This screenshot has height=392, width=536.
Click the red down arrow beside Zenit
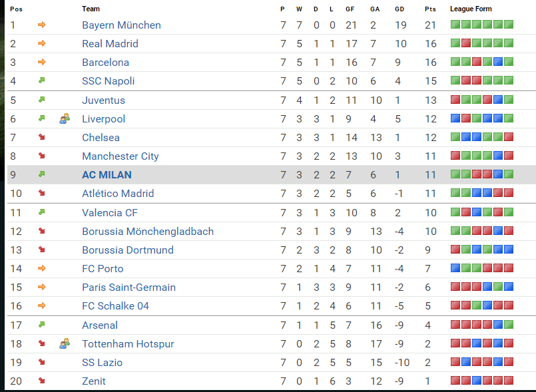pyautogui.click(x=41, y=381)
